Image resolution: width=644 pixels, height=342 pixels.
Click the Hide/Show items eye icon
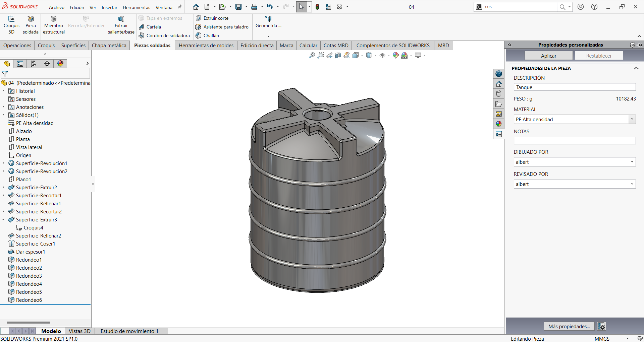[x=382, y=55]
